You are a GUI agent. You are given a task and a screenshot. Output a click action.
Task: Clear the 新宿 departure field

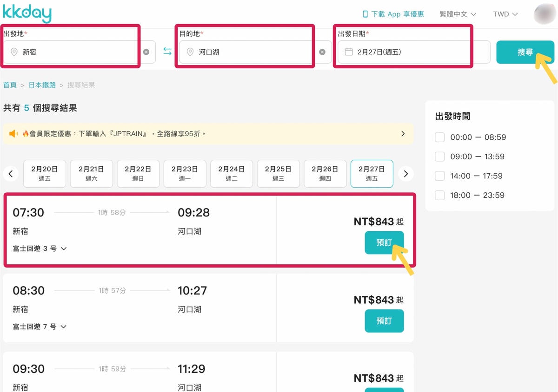(x=146, y=52)
